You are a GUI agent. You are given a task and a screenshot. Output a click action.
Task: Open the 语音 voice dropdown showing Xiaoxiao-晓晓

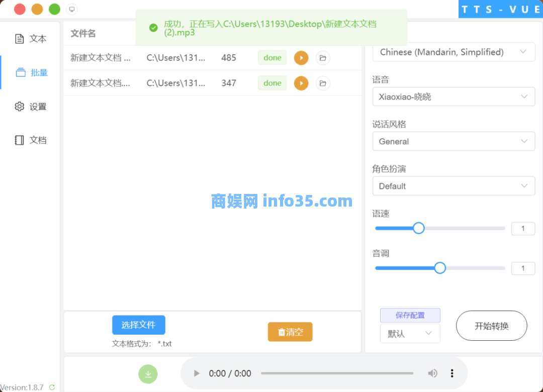pyautogui.click(x=453, y=96)
